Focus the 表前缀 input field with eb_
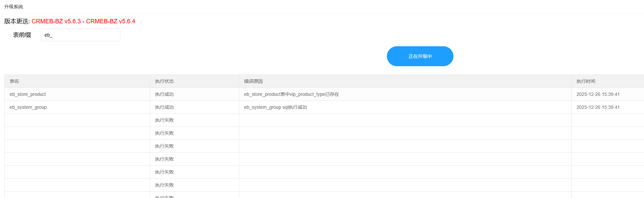Screen dimensions: 644x198 [x=80, y=35]
